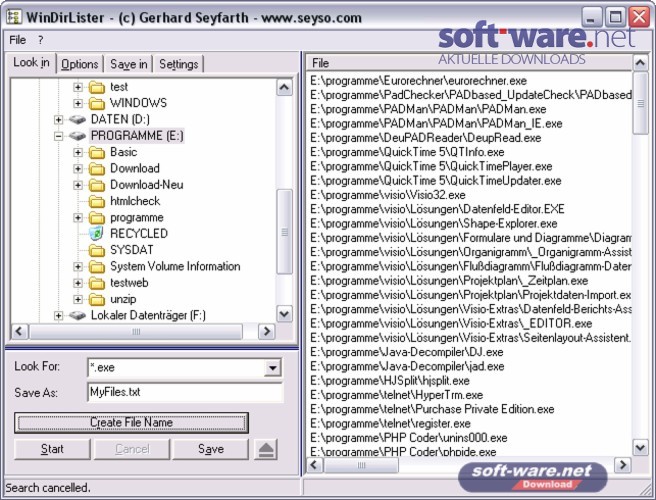656x500 pixels.
Task: Click the test folder icon
Action: tap(97, 87)
